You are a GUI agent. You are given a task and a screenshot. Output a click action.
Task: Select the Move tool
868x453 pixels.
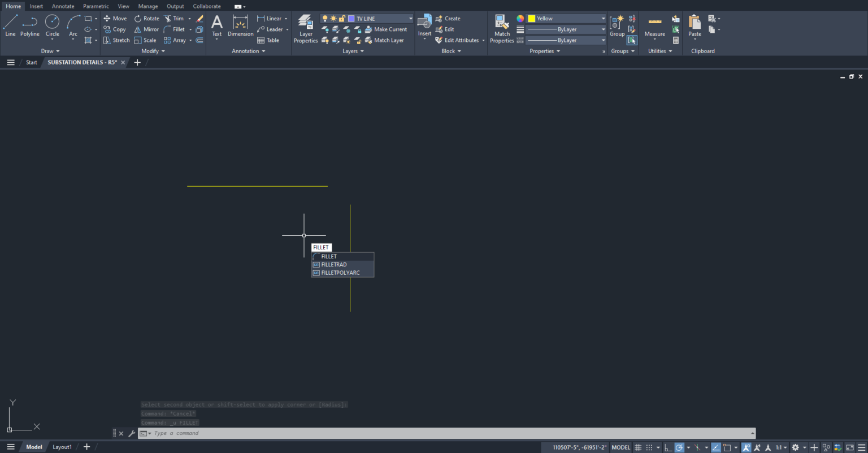coord(115,18)
